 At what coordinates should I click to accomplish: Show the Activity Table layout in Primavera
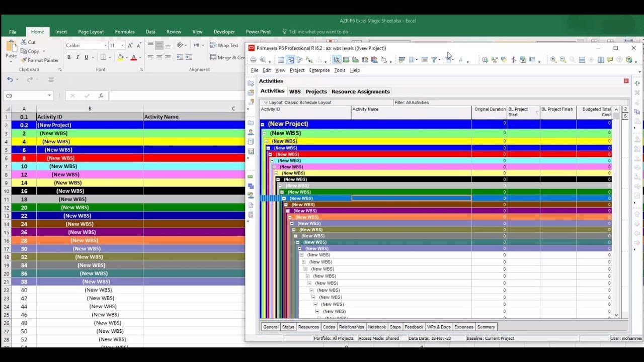pyautogui.click(x=281, y=60)
